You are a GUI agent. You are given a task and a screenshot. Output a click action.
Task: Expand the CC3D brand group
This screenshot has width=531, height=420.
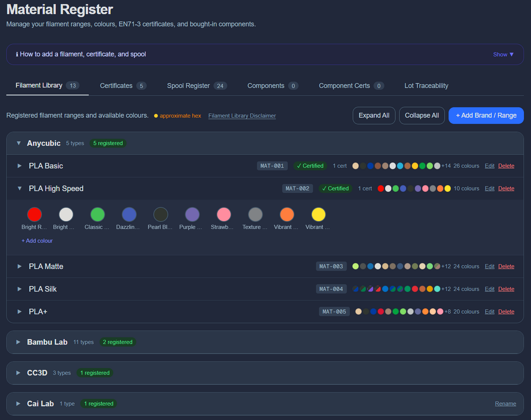pyautogui.click(x=19, y=373)
